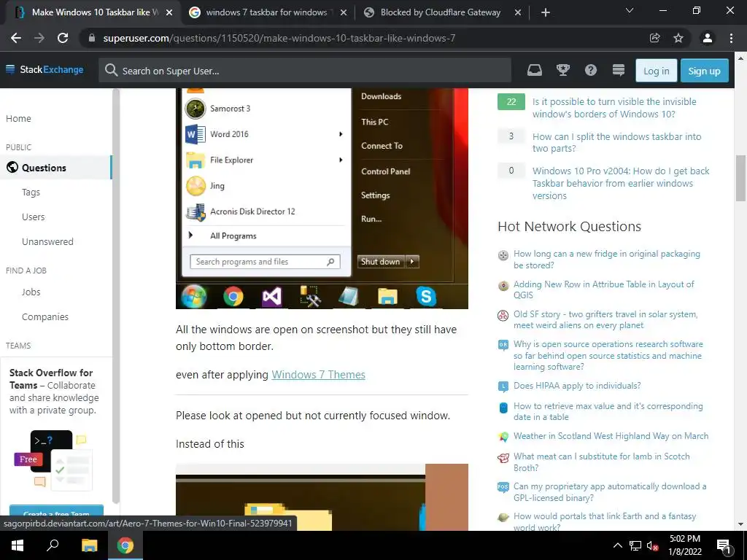Open 'What meat can I substitute for lamb' question
Image resolution: width=747 pixels, height=560 pixels.
(601, 462)
